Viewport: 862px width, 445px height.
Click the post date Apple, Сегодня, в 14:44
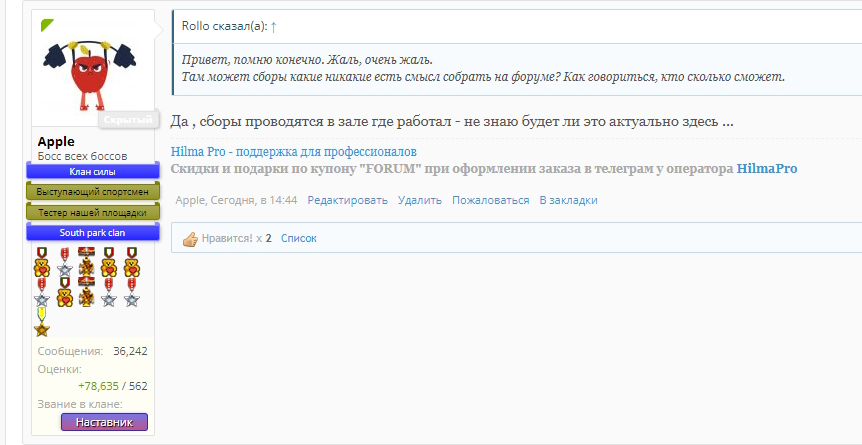point(236,200)
